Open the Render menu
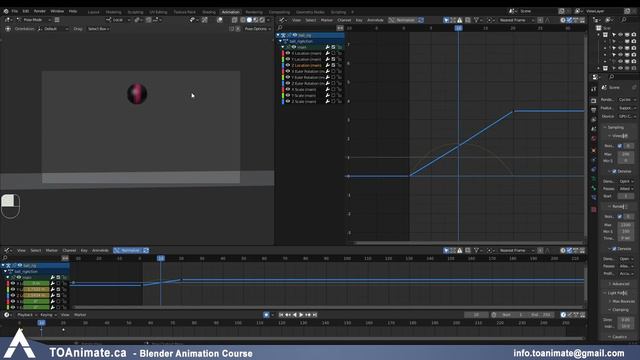Screen dimensions: 640x360 [x=40, y=11]
